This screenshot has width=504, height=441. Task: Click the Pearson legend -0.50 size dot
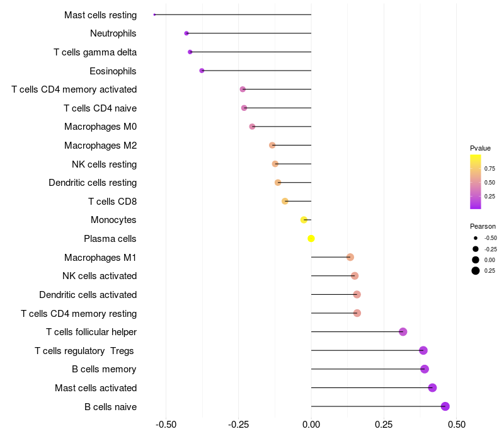(476, 238)
